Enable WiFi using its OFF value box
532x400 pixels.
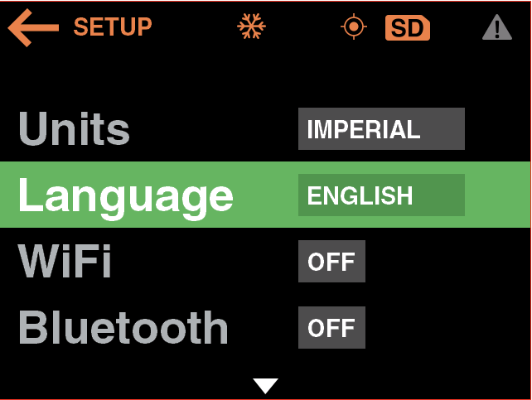click(x=331, y=262)
